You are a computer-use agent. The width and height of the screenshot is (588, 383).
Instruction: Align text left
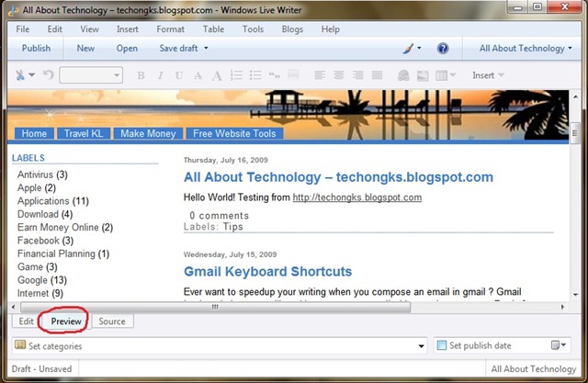(x=320, y=75)
